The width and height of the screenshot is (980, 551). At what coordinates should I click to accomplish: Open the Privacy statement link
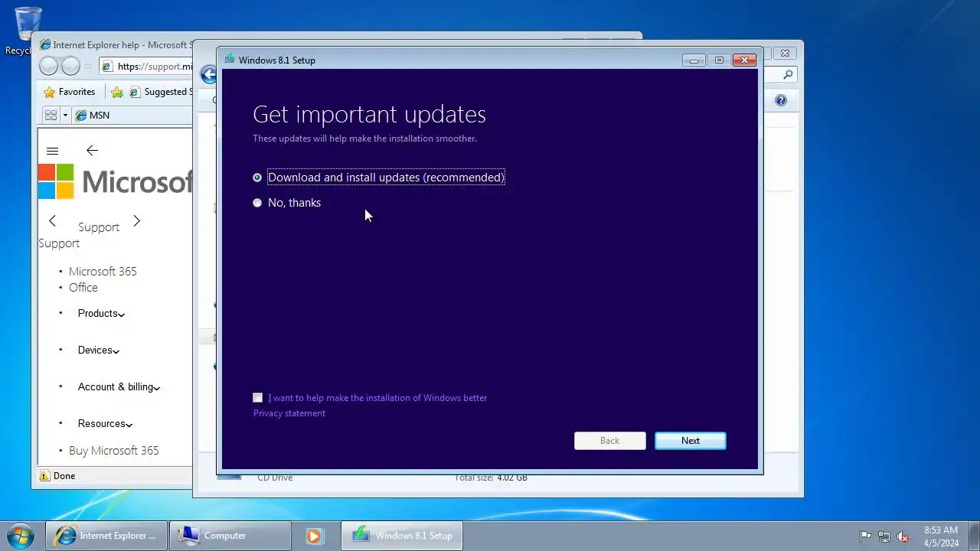[289, 413]
